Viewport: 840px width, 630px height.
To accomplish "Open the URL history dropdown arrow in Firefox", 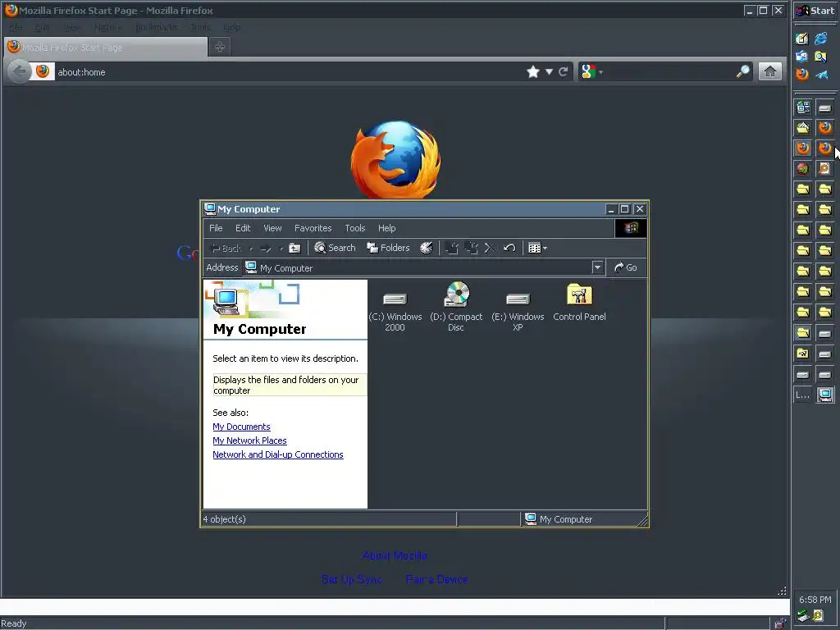I will point(549,72).
